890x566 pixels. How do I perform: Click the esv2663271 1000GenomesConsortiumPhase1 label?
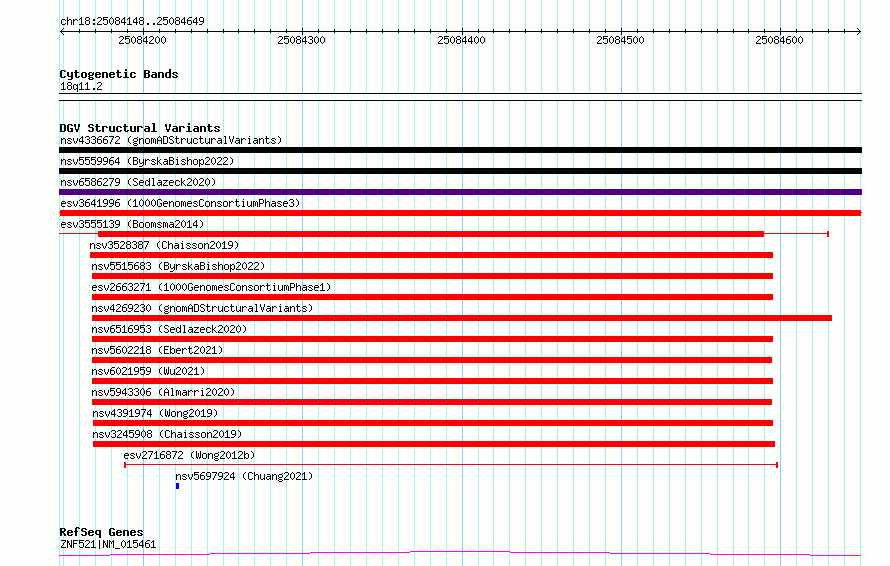(x=211, y=287)
